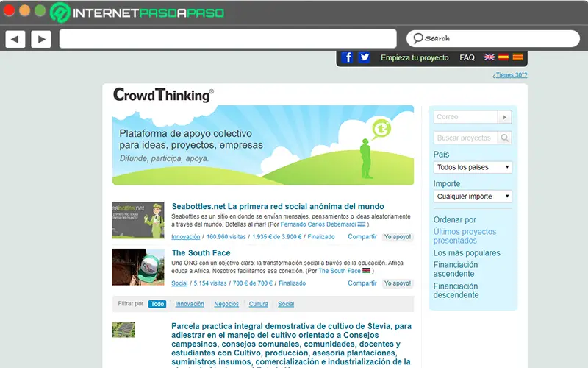Viewport: 588px width, 368px height.
Task: Click Yo apoyo! button for The South Face
Action: coord(398,283)
